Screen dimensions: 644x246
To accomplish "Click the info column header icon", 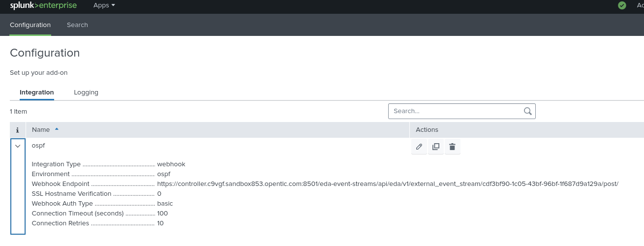I will point(18,130).
